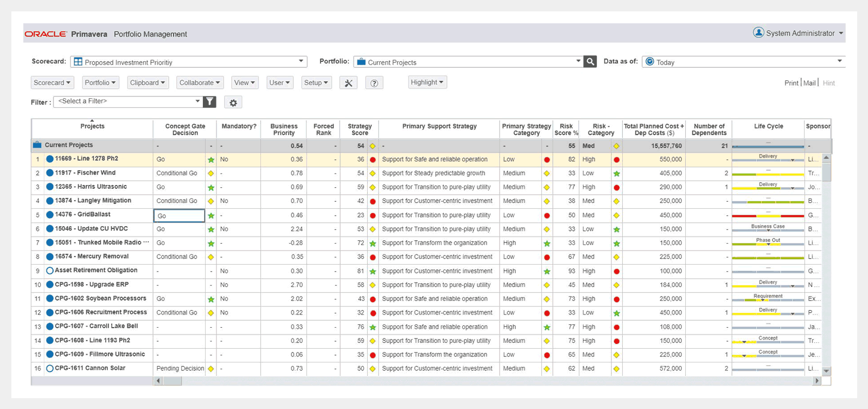Screen dimensions: 868x409
Task: Click the portfolio search magnifier icon
Action: coord(590,62)
